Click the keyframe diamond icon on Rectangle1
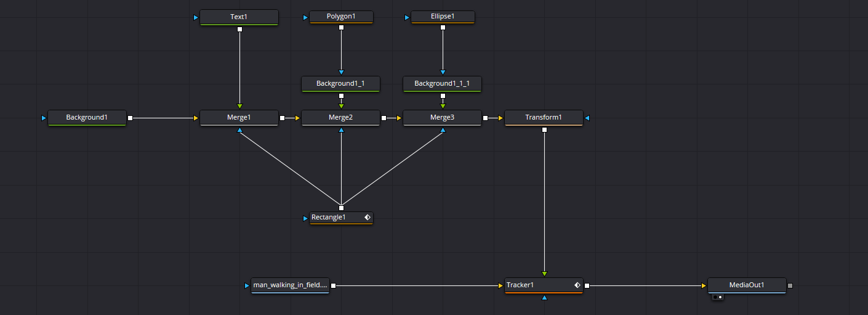The width and height of the screenshot is (868, 315). (367, 217)
